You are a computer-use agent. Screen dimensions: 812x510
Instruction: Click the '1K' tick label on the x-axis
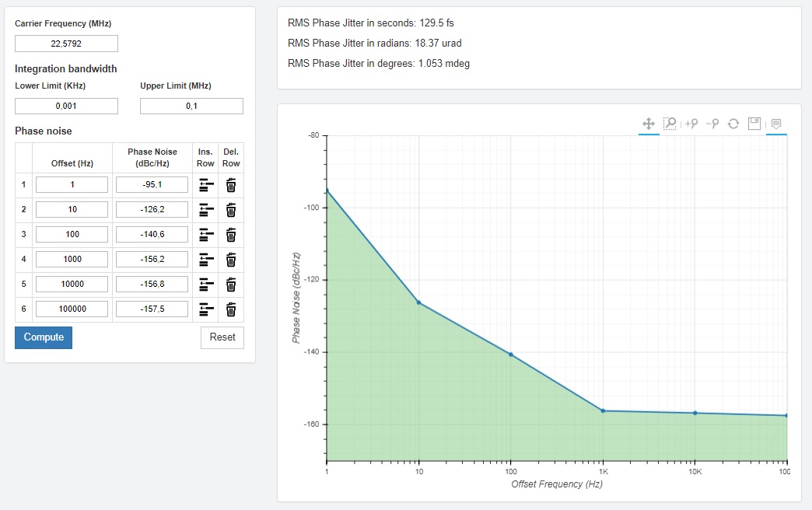(604, 472)
